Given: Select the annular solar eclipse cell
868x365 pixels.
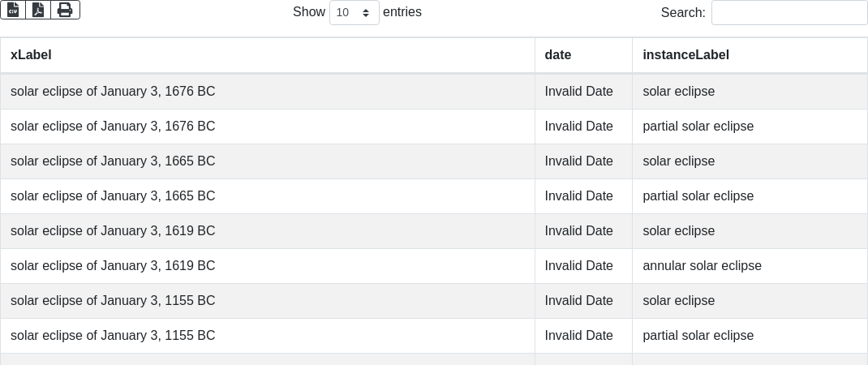Looking at the screenshot, I should 702,266.
